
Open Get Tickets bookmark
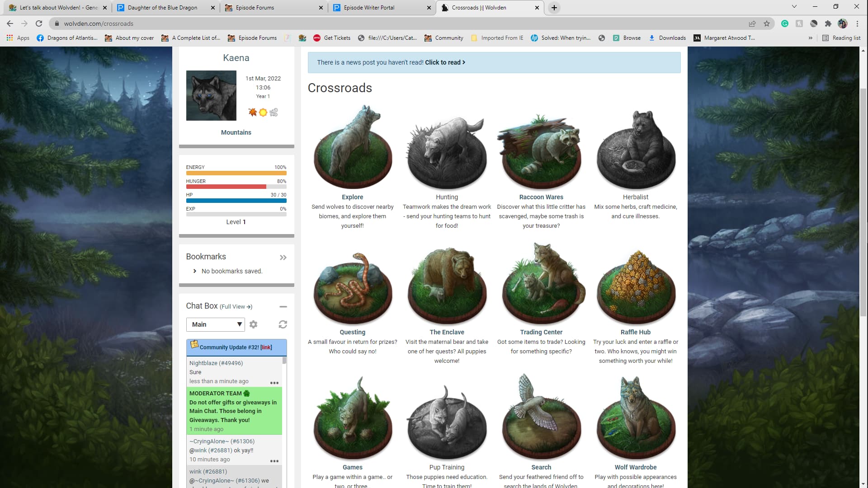[332, 38]
